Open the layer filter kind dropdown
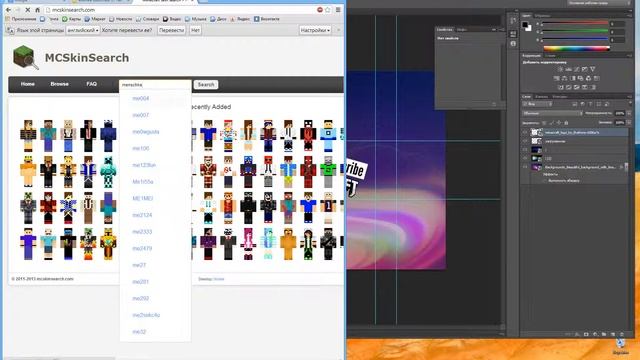 pyautogui.click(x=537, y=104)
